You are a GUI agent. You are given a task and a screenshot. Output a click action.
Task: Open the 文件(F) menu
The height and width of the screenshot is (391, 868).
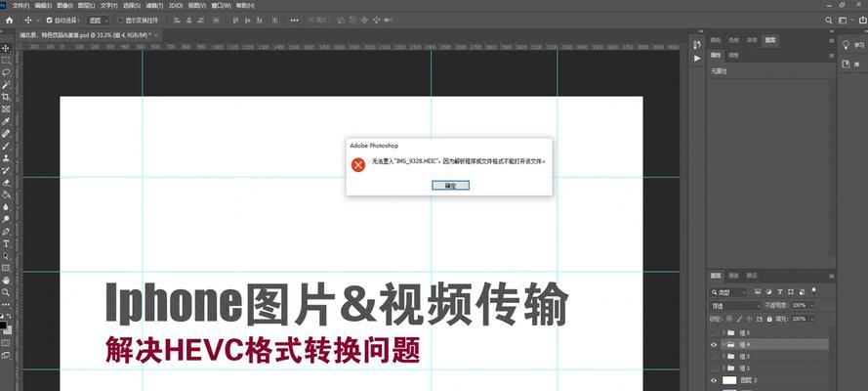coord(21,6)
